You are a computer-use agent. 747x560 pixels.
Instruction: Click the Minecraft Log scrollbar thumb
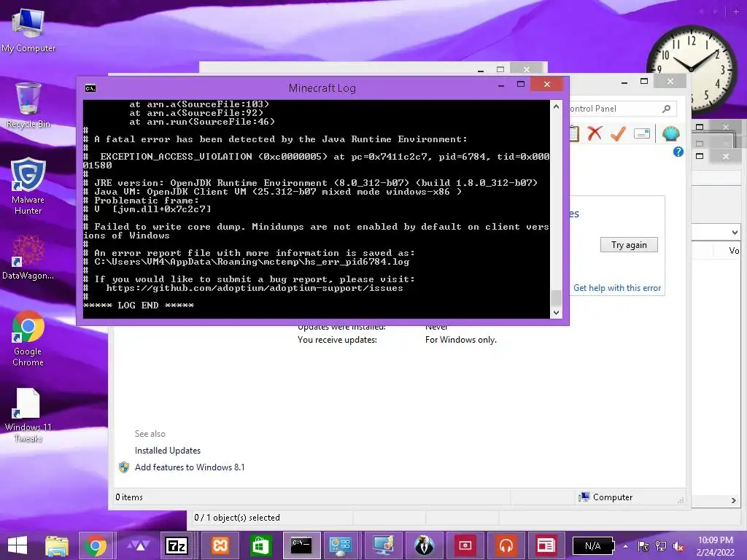(x=556, y=297)
